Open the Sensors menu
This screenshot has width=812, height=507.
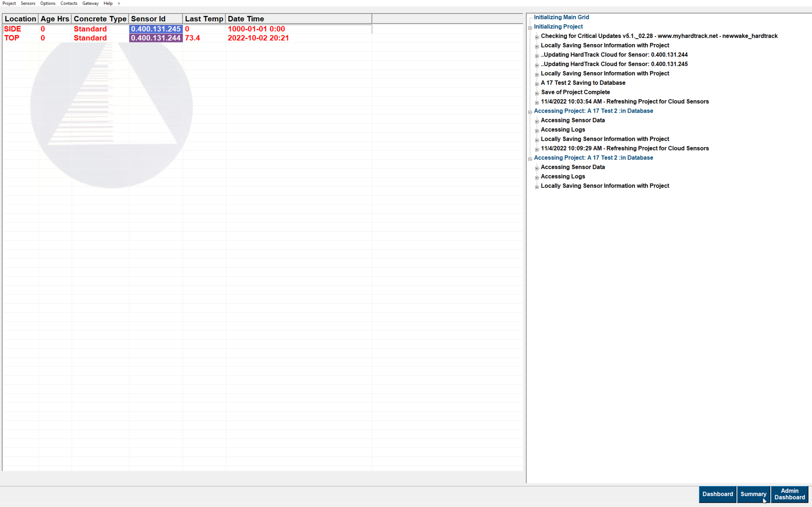click(x=28, y=3)
